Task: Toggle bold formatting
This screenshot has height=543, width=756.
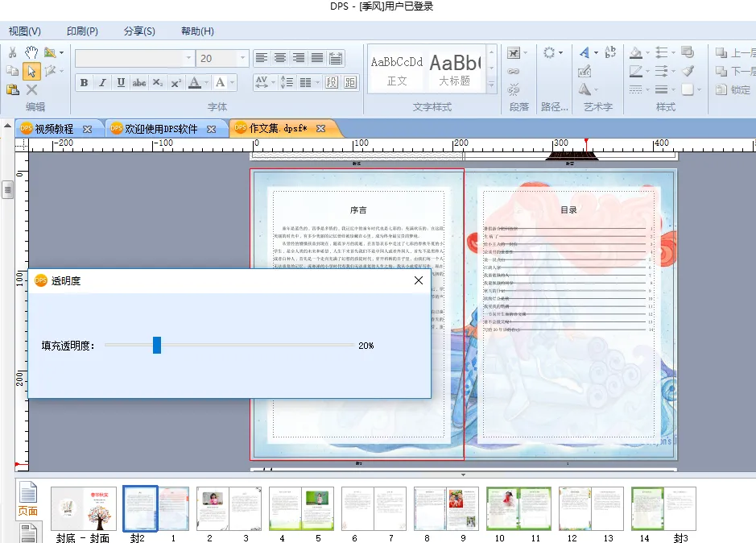Action: point(84,82)
